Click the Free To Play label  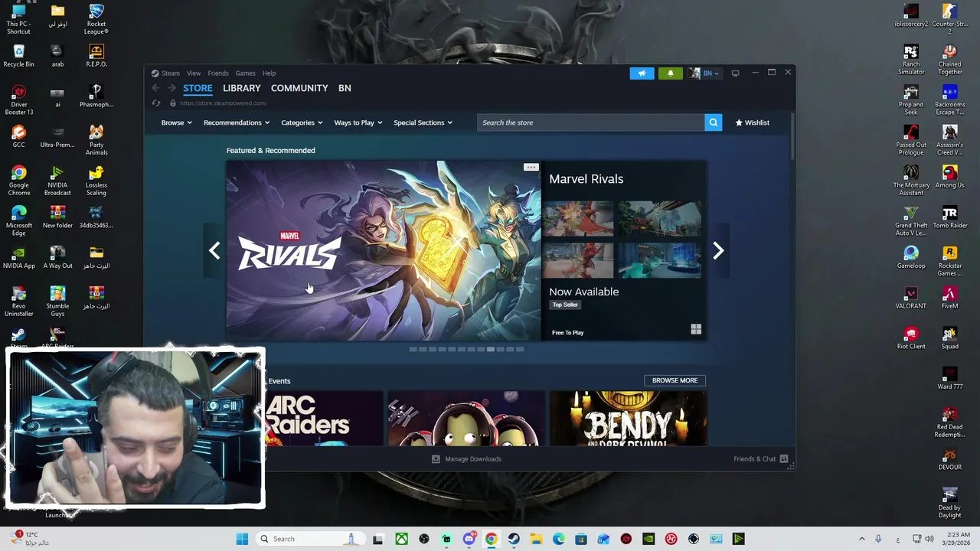coord(567,332)
